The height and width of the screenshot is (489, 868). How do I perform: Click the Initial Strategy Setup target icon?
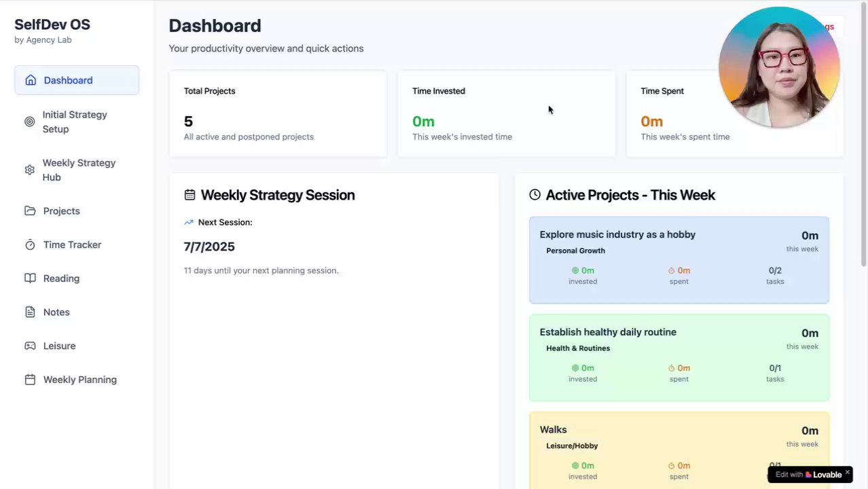point(29,122)
